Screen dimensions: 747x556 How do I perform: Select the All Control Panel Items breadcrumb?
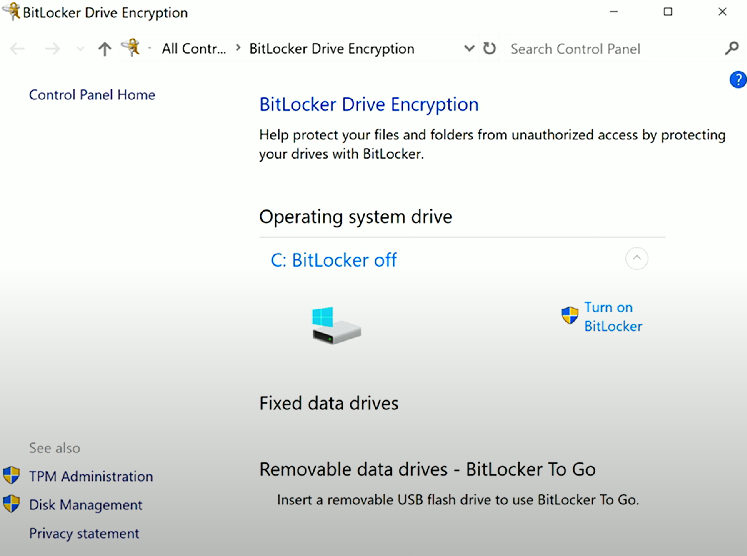click(x=194, y=49)
